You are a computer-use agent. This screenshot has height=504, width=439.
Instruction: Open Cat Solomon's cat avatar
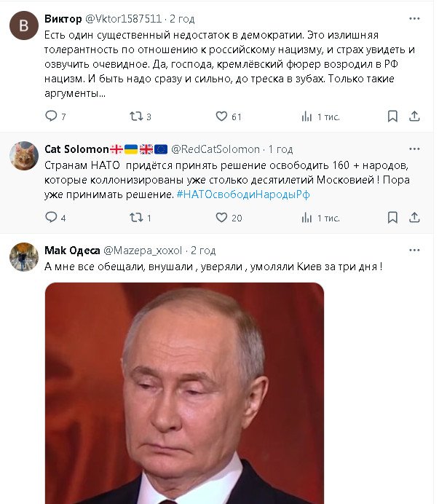coord(23,156)
